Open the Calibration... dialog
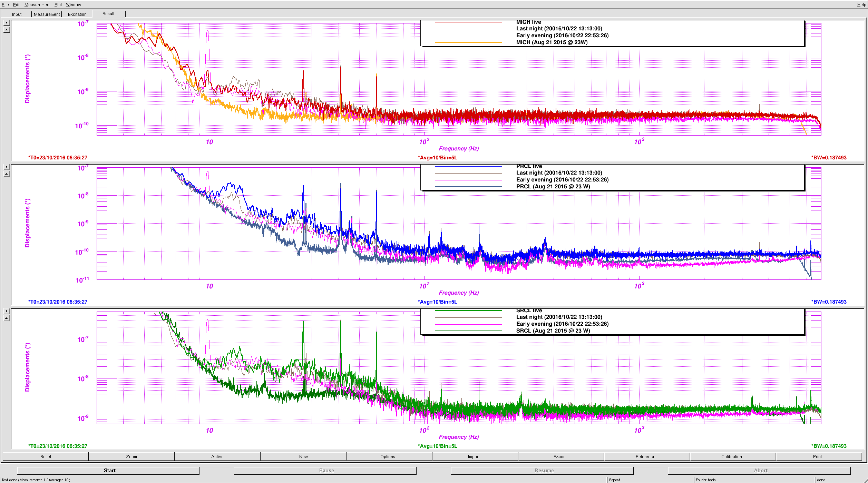 coord(733,456)
